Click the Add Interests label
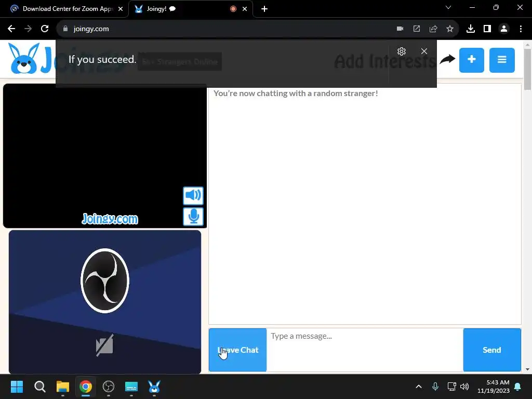The height and width of the screenshot is (399, 532). point(384,61)
